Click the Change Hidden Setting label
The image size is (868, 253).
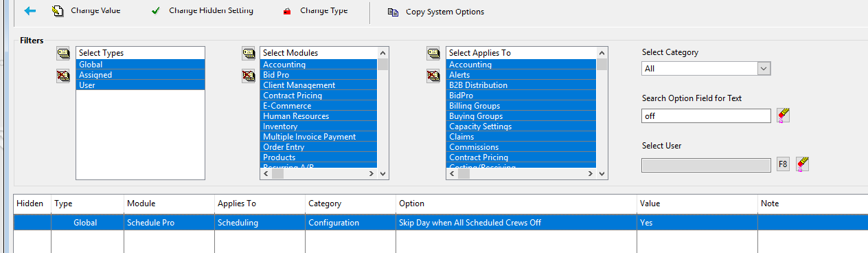(x=211, y=11)
